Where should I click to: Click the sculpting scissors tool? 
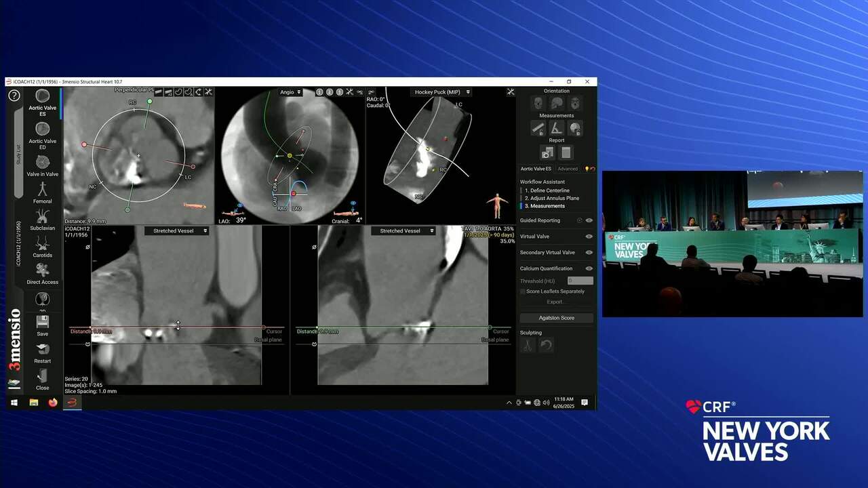coord(528,344)
